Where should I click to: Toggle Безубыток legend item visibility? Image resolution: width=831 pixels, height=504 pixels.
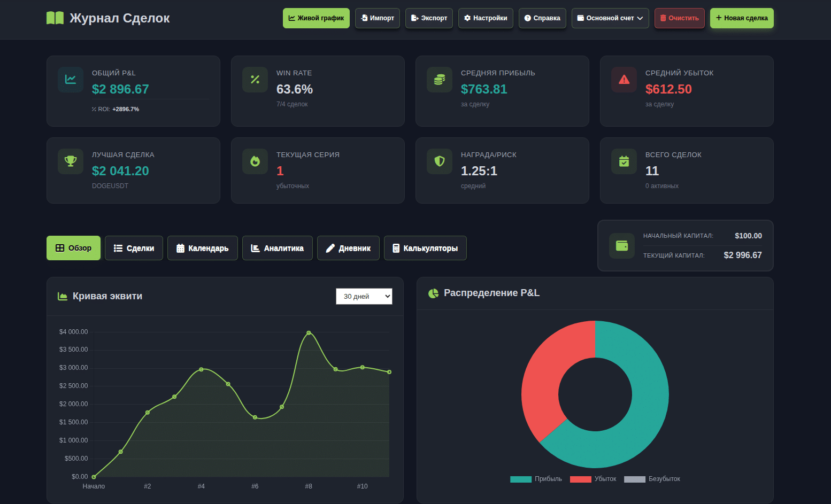tap(652, 479)
